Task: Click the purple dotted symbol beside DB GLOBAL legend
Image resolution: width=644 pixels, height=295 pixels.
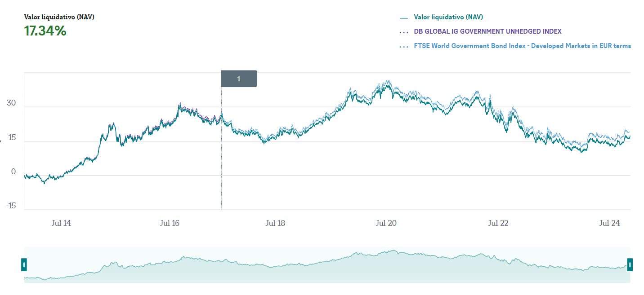Action: (404, 32)
